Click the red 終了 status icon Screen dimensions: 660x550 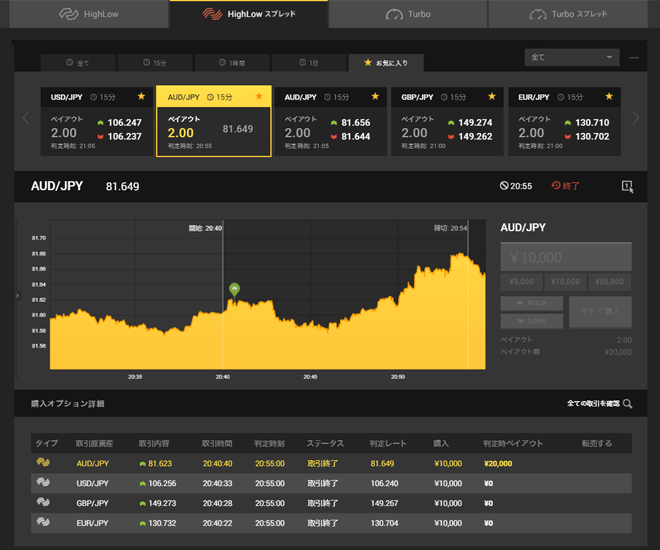click(556, 185)
